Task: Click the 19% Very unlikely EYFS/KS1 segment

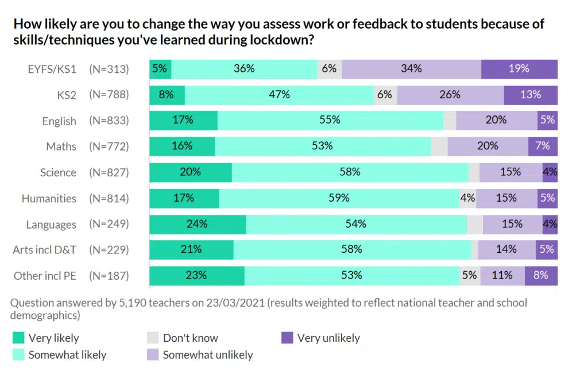Action: (519, 69)
